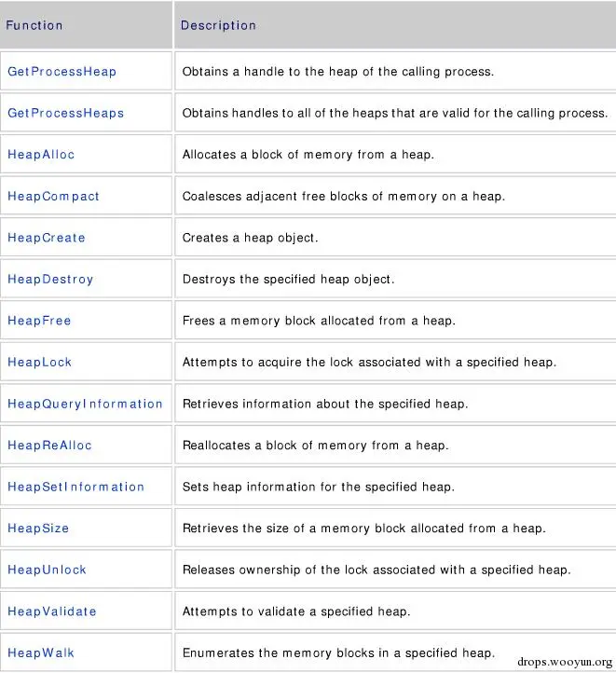Follow the HeapLock link
The height and width of the screenshot is (673, 616).
[x=39, y=362]
